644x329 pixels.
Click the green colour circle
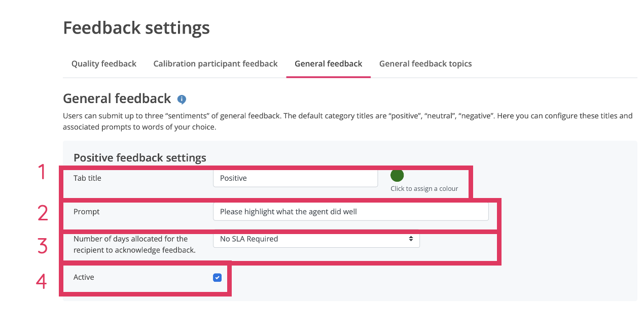click(397, 176)
